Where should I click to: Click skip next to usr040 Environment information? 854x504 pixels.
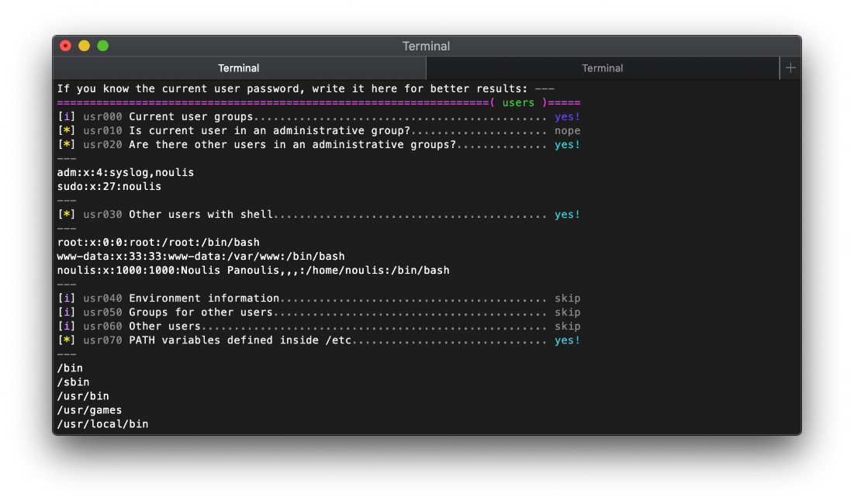[567, 298]
